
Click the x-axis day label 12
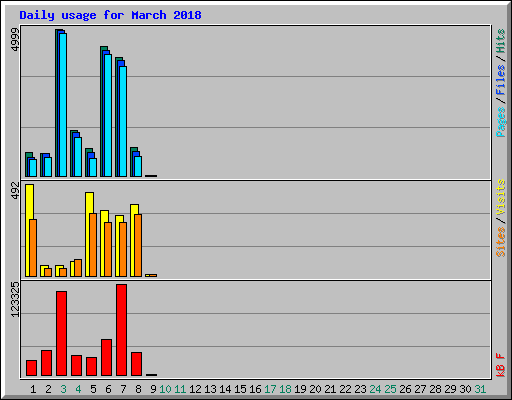click(x=195, y=389)
